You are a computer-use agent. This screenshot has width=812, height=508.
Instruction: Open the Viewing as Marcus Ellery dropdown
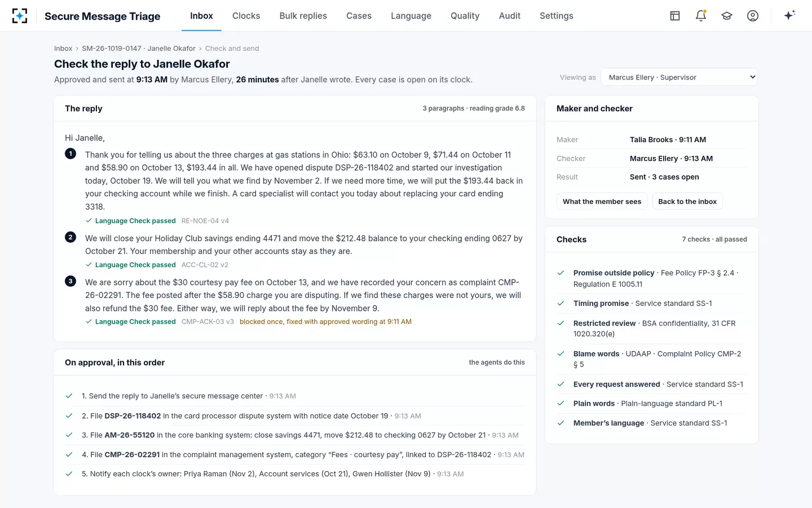[x=679, y=77]
